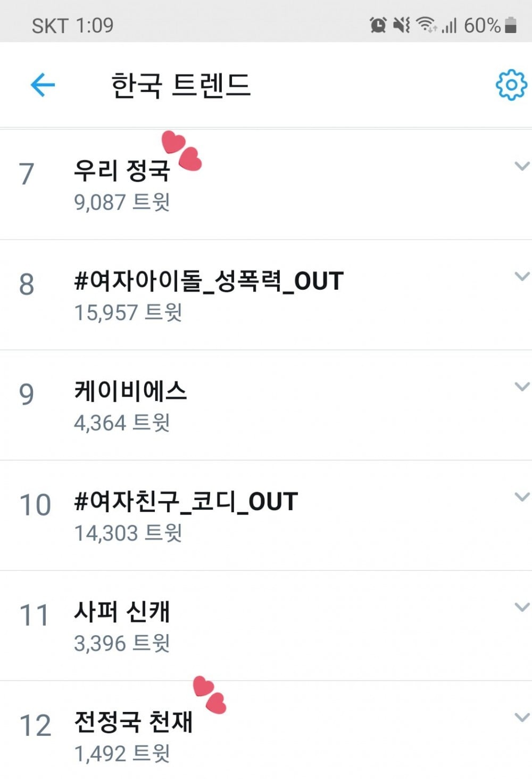Select the 케이비에스 trending topic

(130, 391)
